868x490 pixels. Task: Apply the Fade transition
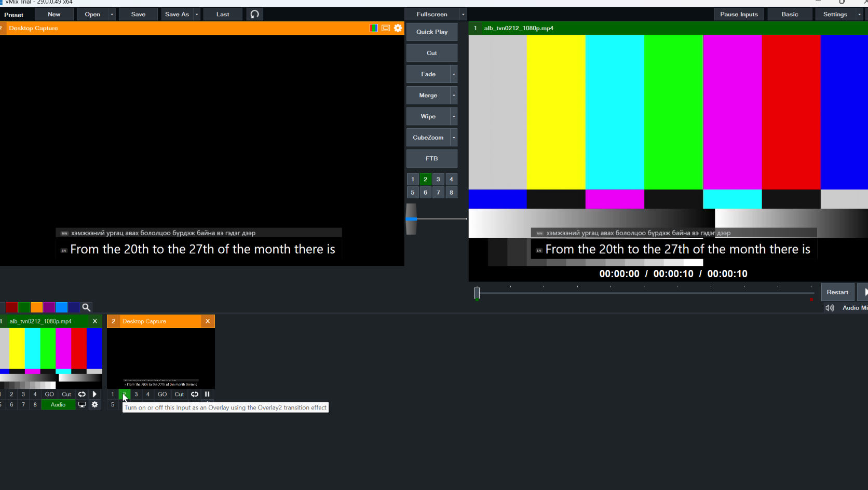[428, 74]
